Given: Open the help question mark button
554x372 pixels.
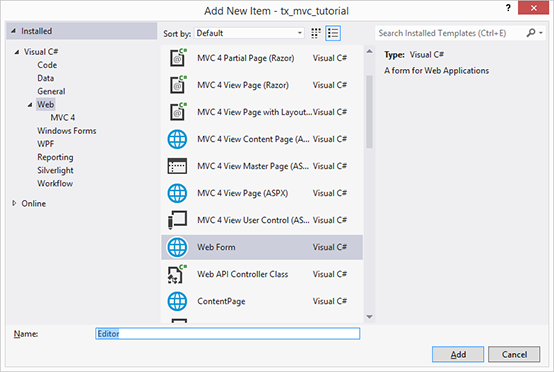Looking at the screenshot, I should [508, 8].
